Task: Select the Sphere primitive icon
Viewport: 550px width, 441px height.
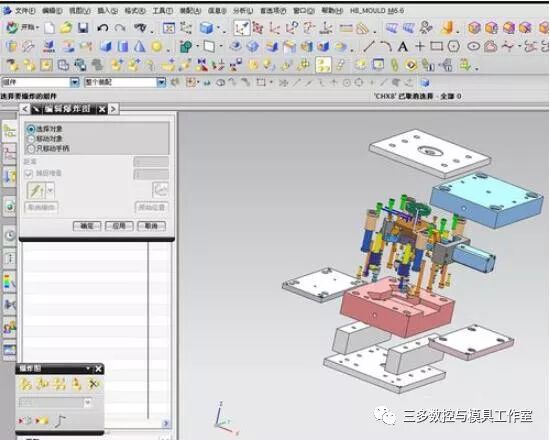Action: tap(156, 46)
